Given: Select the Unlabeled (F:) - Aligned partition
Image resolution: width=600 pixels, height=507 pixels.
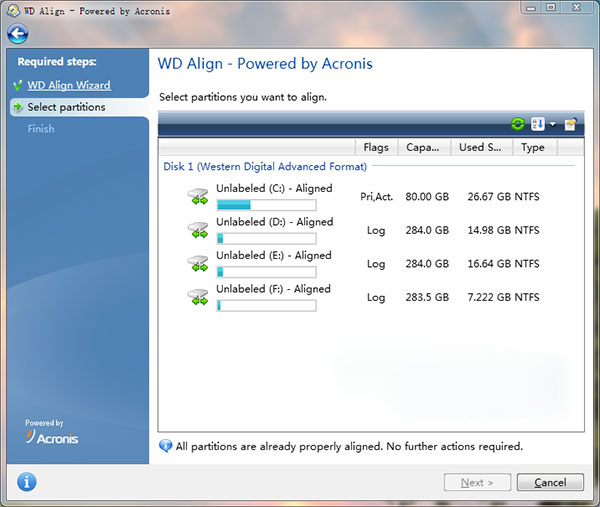Looking at the screenshot, I should (x=273, y=289).
